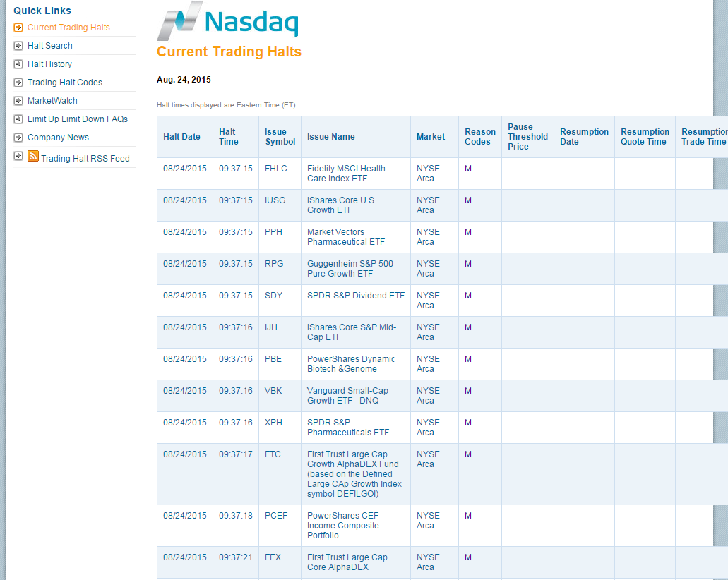Open the Halt Search link

coord(50,46)
